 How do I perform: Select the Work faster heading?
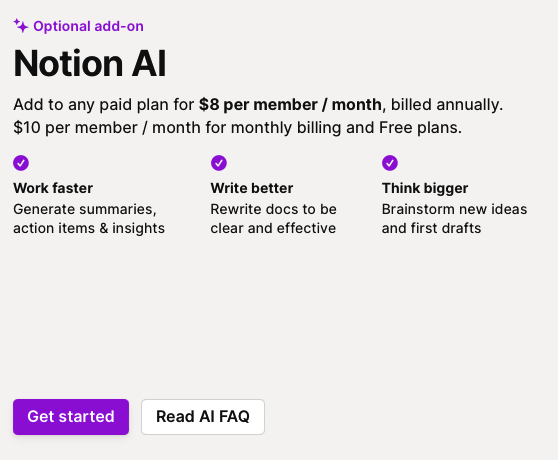53,188
